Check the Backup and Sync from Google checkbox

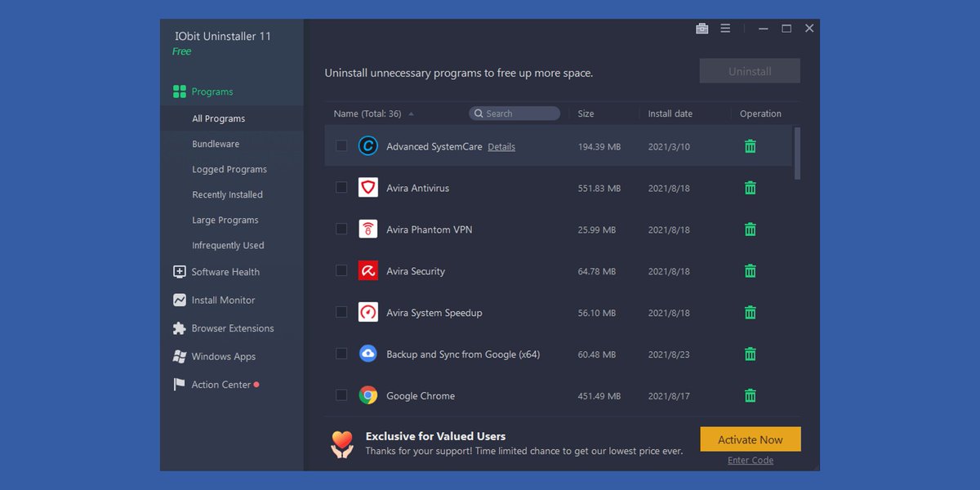(x=341, y=354)
